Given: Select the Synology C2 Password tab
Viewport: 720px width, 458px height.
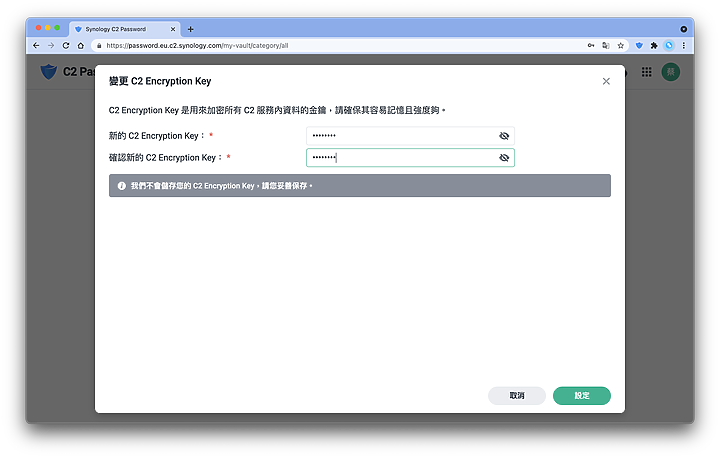Looking at the screenshot, I should 122,29.
